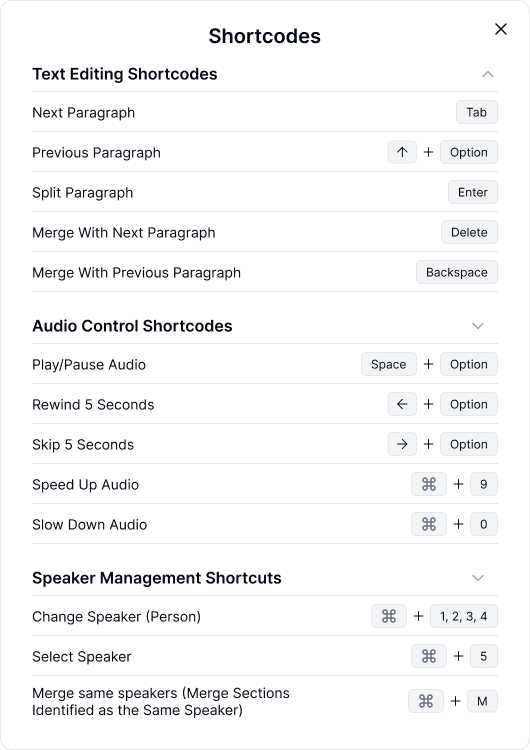Click the Backspace key badge
530x750 pixels.
[x=457, y=272]
